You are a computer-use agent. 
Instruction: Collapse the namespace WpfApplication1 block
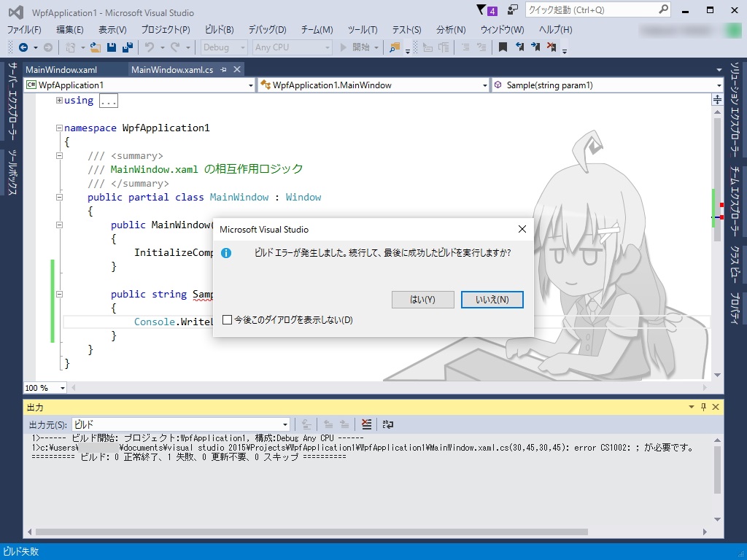[x=59, y=128]
